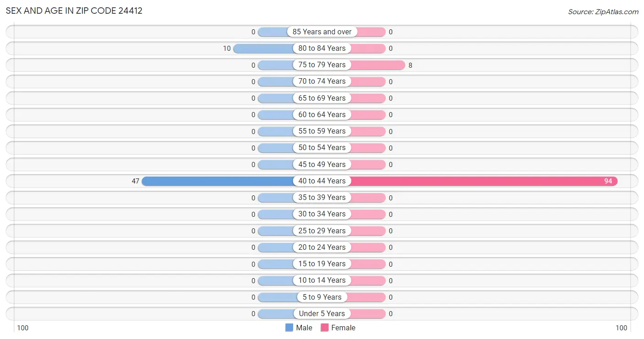Image resolution: width=644 pixels, height=339 pixels.
Task: Click the blue Male legend swatch
Action: [289, 328]
